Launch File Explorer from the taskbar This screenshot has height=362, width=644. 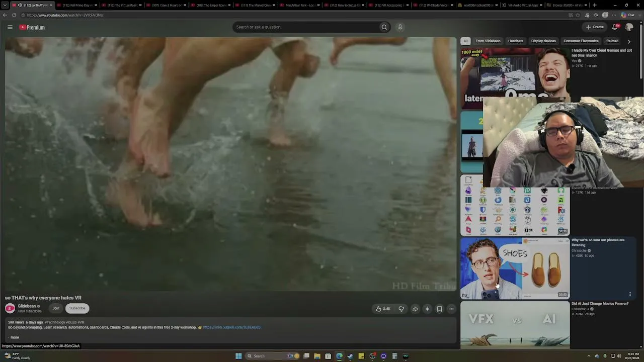coord(317,356)
